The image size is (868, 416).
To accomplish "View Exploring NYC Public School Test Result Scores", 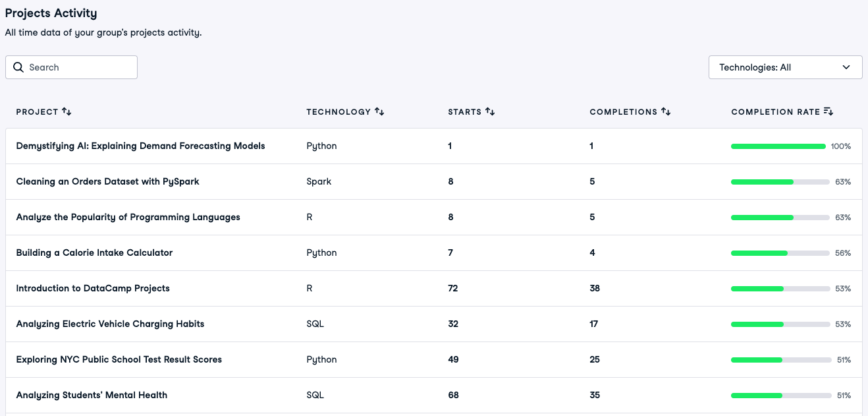I will tap(119, 360).
